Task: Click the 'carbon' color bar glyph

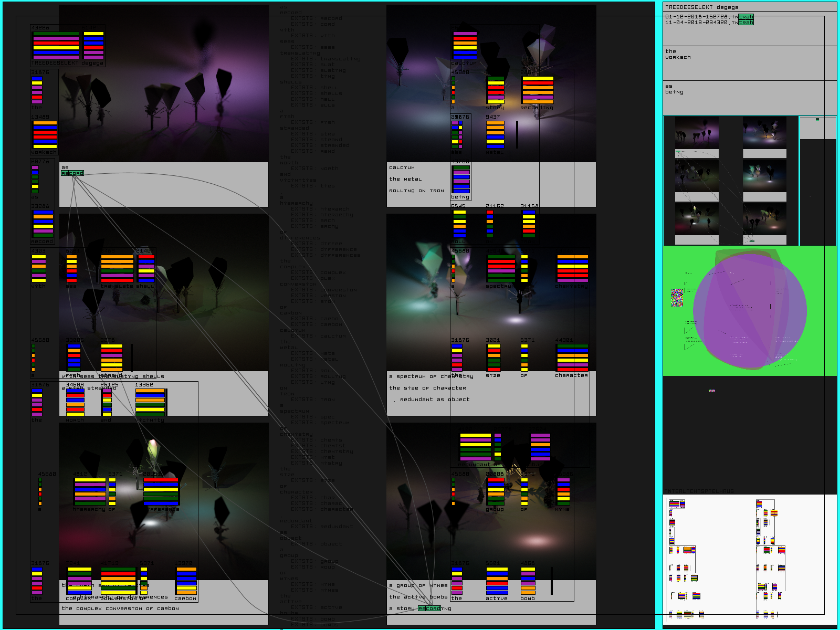Action: [186, 580]
